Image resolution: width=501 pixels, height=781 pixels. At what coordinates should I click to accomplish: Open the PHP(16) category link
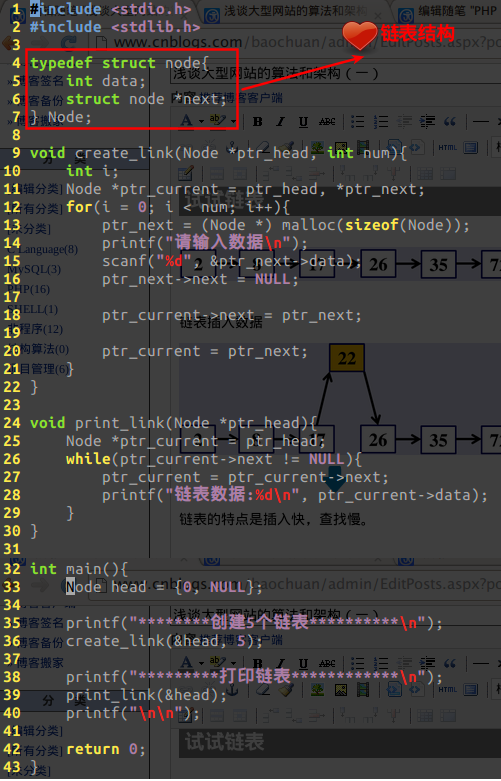(x=28, y=289)
